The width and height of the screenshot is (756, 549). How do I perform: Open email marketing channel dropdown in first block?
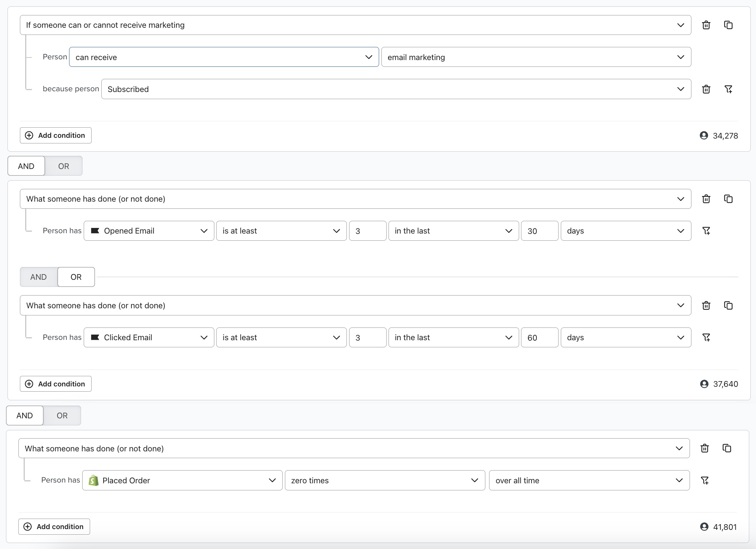coord(536,57)
